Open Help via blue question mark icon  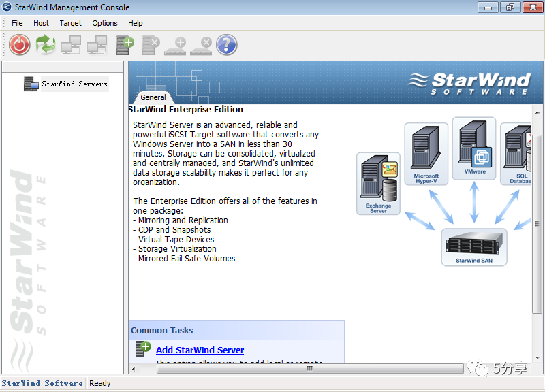point(227,45)
